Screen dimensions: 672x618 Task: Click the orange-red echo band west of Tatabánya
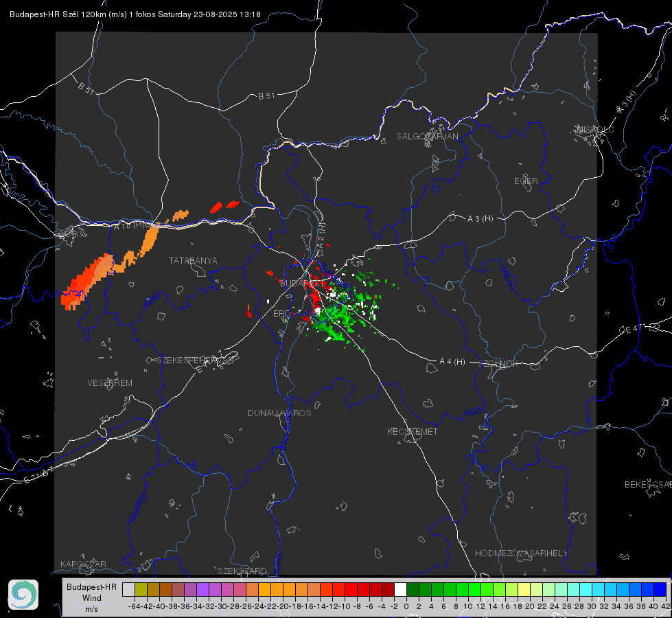click(x=88, y=281)
